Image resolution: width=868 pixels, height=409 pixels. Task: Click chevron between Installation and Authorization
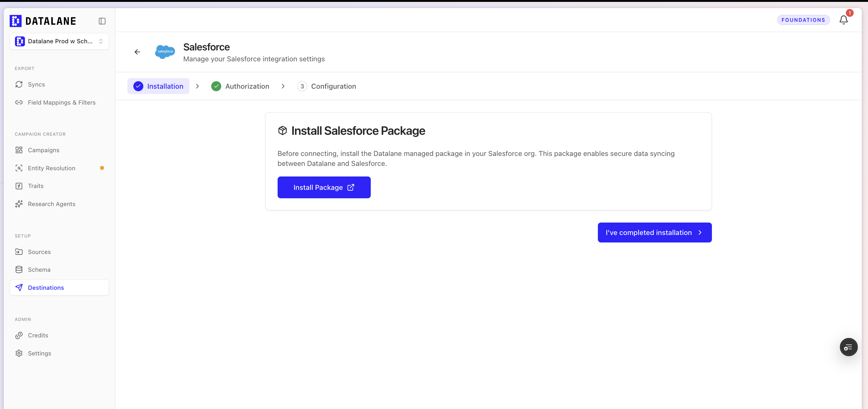[198, 86]
